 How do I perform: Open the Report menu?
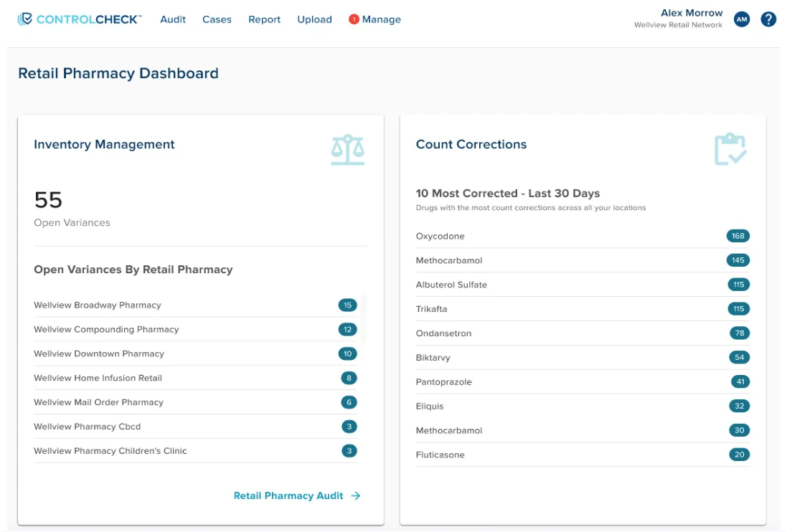[x=264, y=19]
